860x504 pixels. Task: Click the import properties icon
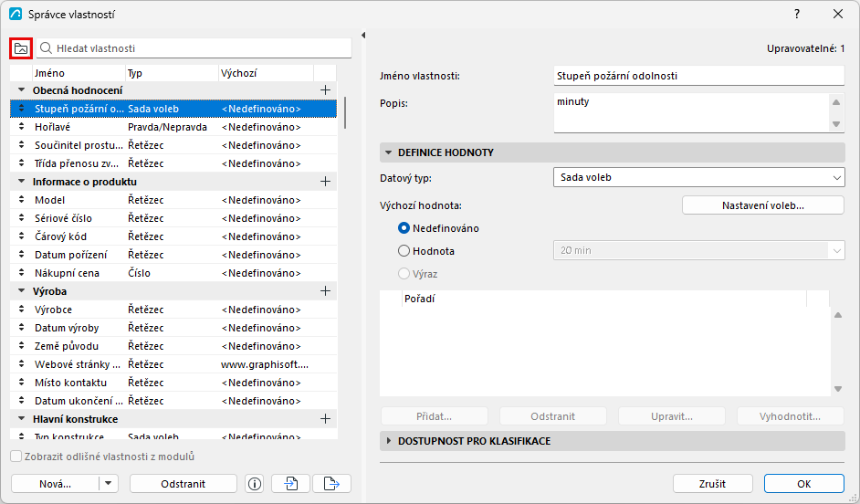pyautogui.click(x=290, y=484)
